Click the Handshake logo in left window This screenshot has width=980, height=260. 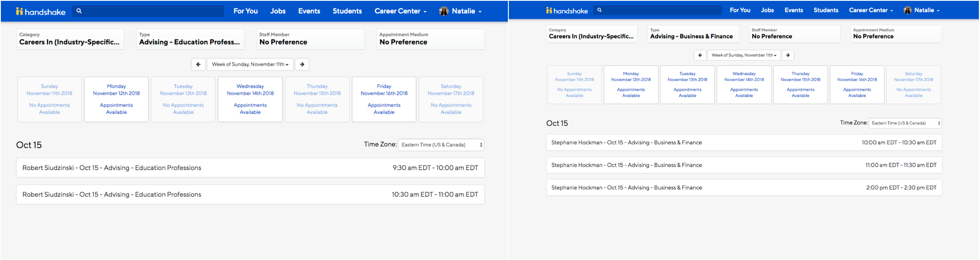click(41, 11)
